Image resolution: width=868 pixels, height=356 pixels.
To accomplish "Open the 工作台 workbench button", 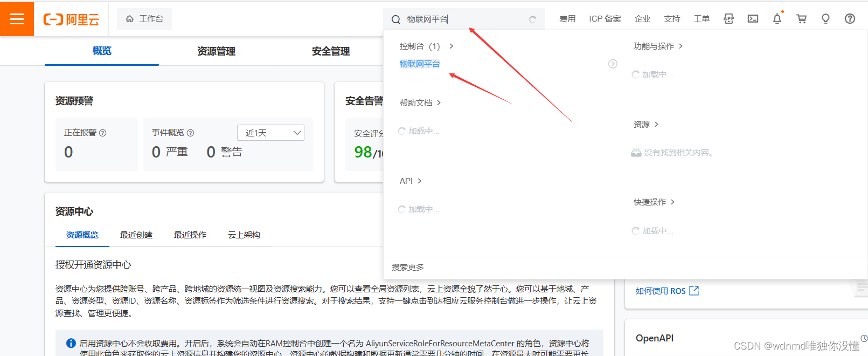I will click(144, 19).
